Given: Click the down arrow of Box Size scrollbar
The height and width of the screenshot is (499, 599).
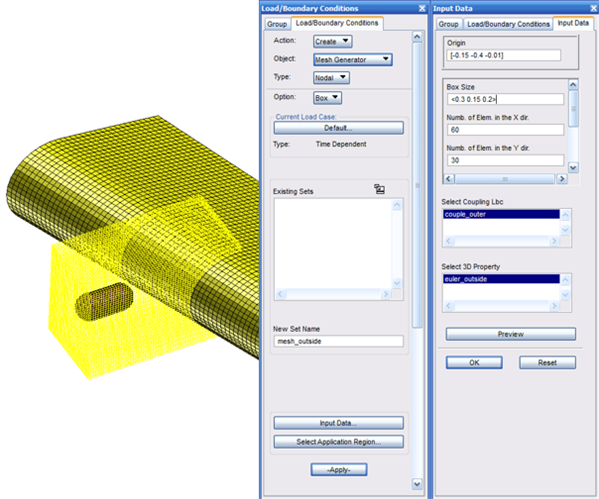Looking at the screenshot, I should [573, 167].
